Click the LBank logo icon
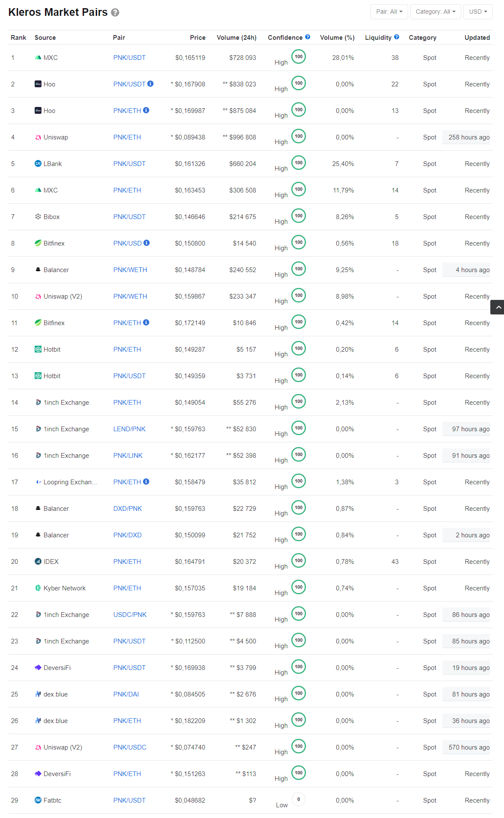This screenshot has height=818, width=504. point(38,164)
